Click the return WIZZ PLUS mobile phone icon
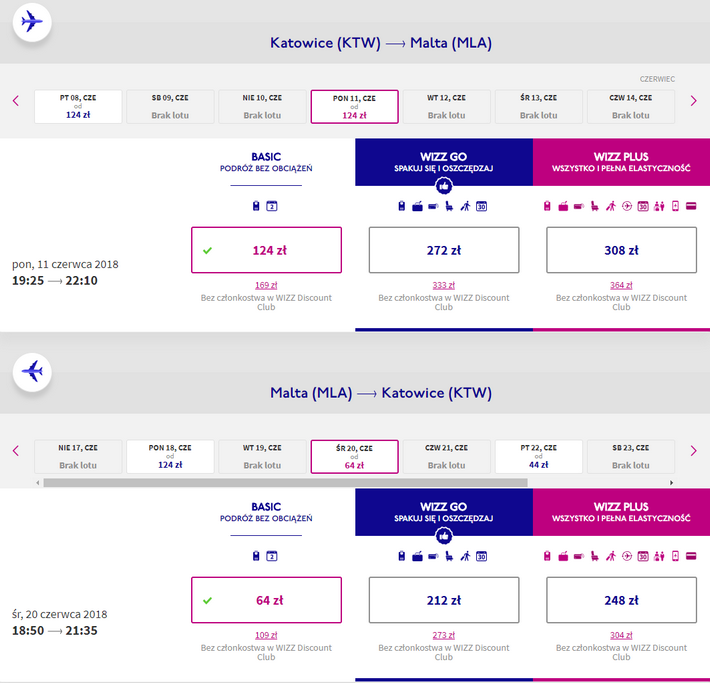Image resolution: width=710 pixels, height=683 pixels. 675,557
